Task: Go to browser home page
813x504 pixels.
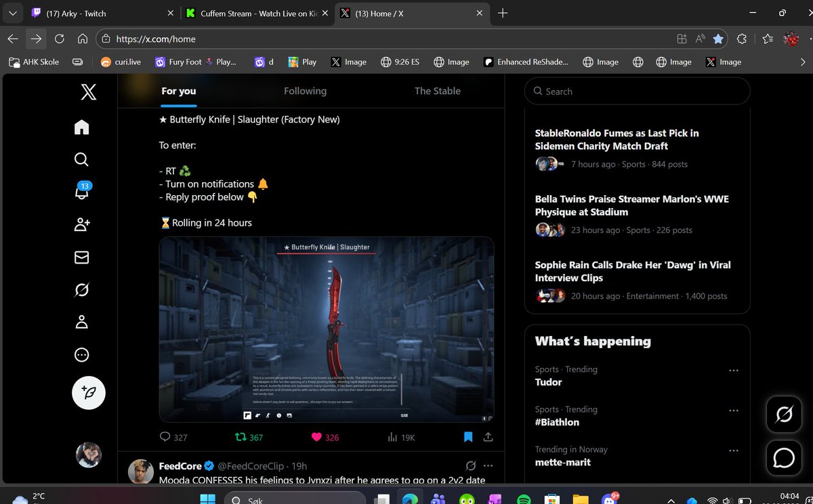Action: [82, 39]
